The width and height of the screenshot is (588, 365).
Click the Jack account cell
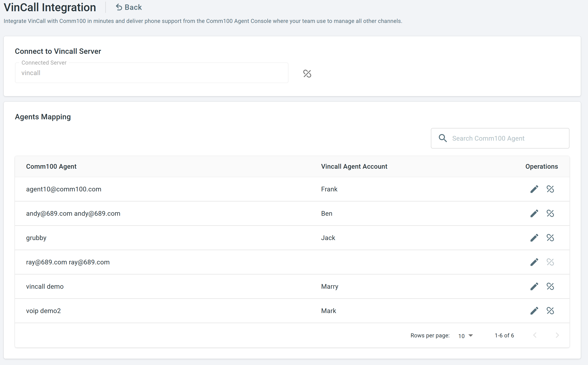(328, 238)
